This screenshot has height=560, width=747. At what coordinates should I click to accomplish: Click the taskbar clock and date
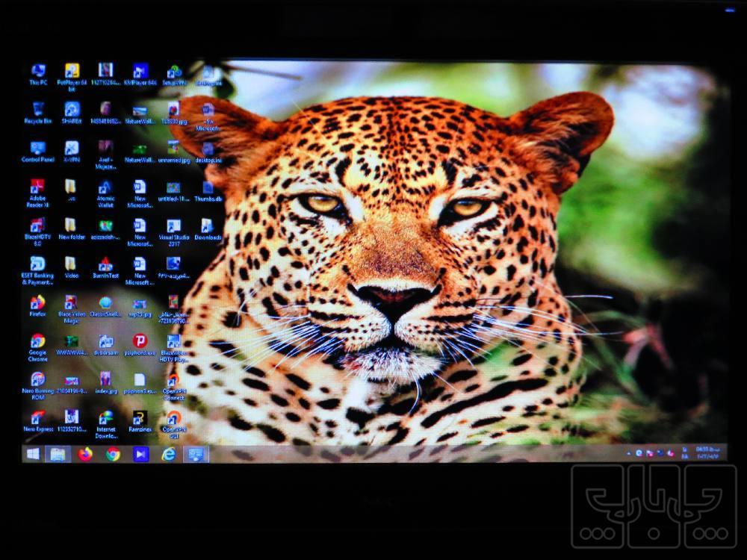pos(707,452)
